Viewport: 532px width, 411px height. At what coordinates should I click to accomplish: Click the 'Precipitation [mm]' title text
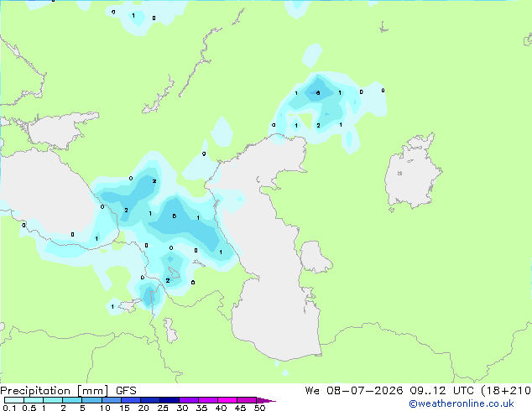click(54, 391)
